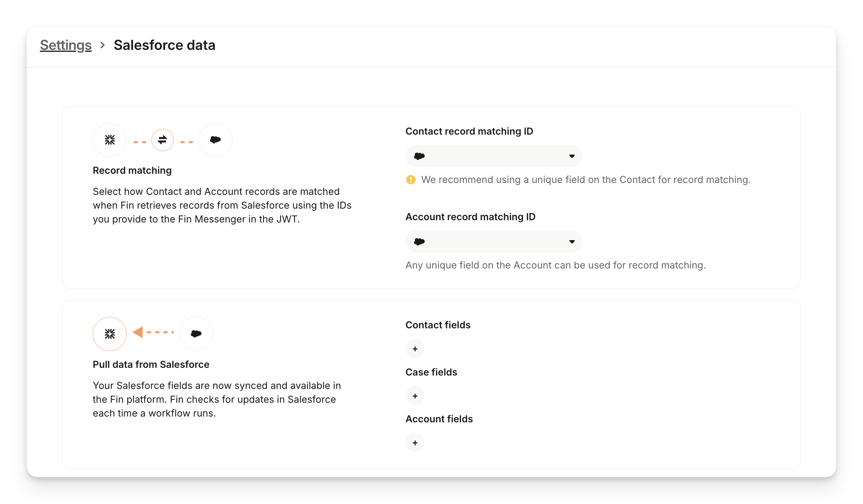Click the caret arrow of the Account matching dropdown
863x504 pixels.
(x=572, y=242)
